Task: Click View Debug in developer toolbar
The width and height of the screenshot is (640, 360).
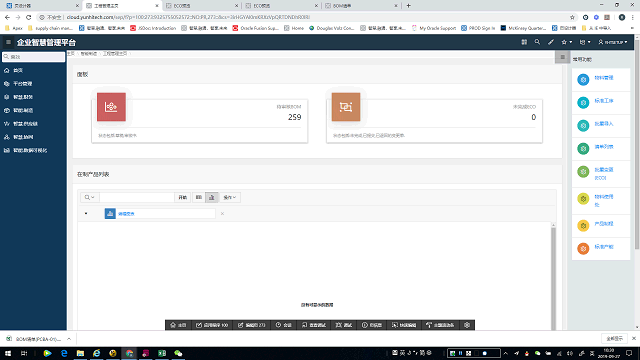Action: (313, 325)
